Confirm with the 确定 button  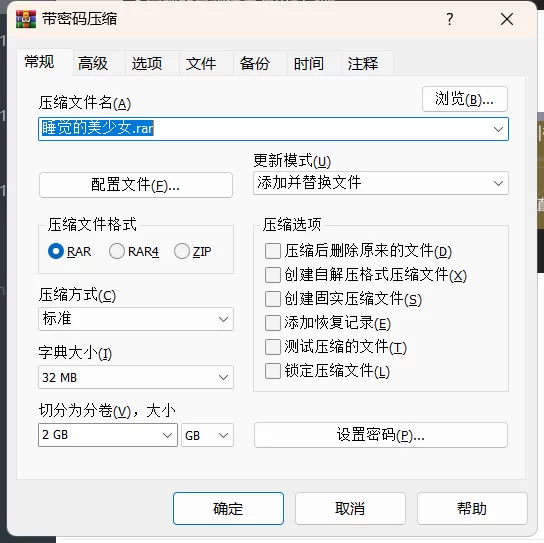click(228, 509)
